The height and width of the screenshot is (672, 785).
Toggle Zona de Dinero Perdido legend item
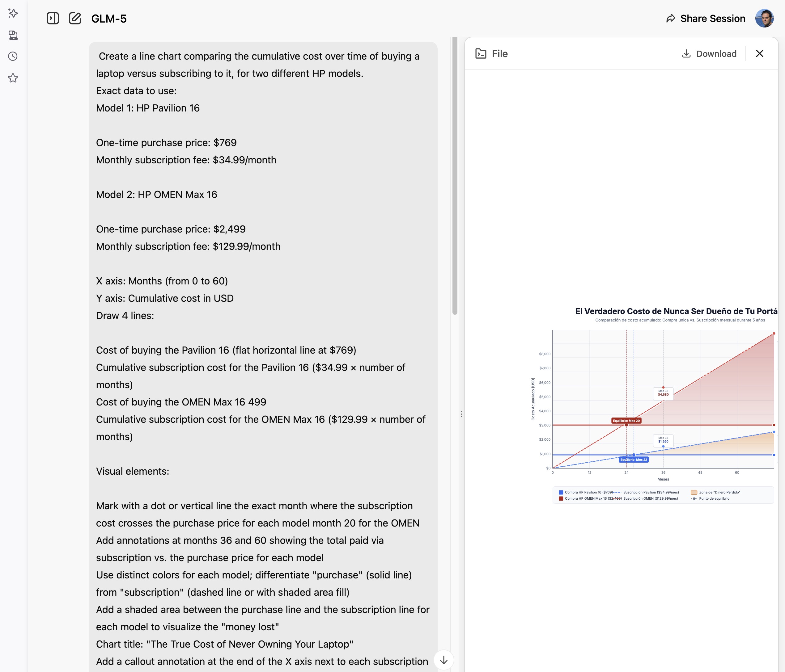click(x=719, y=493)
